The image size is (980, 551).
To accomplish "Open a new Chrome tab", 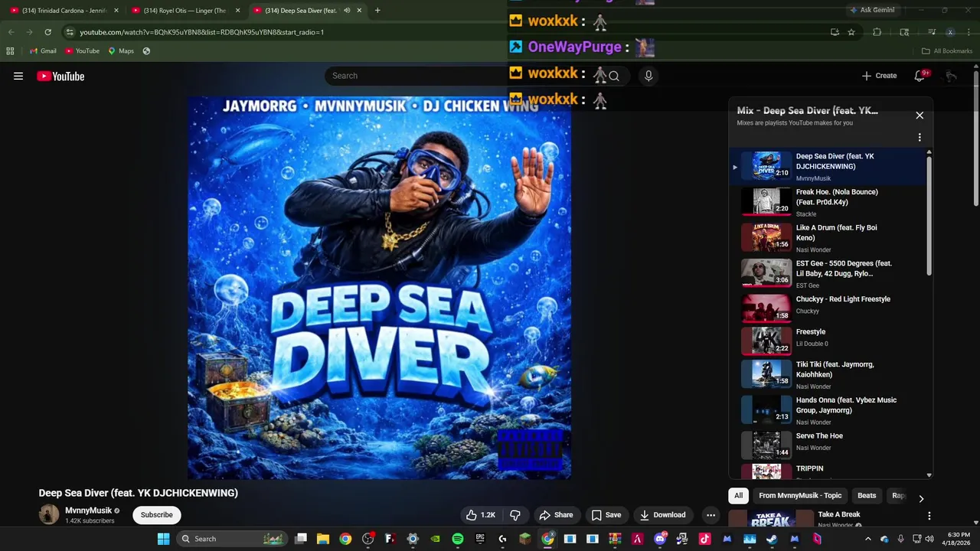I will [377, 10].
